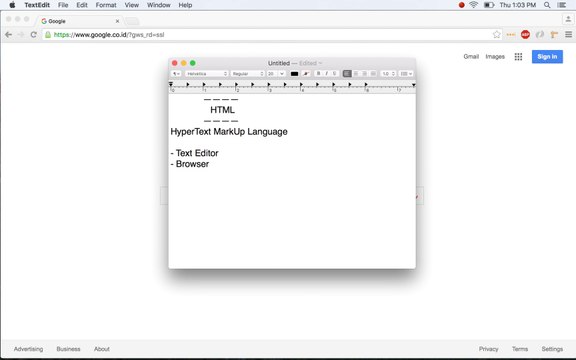576x360 pixels.
Task: Open a new browser tab
Action: click(132, 21)
